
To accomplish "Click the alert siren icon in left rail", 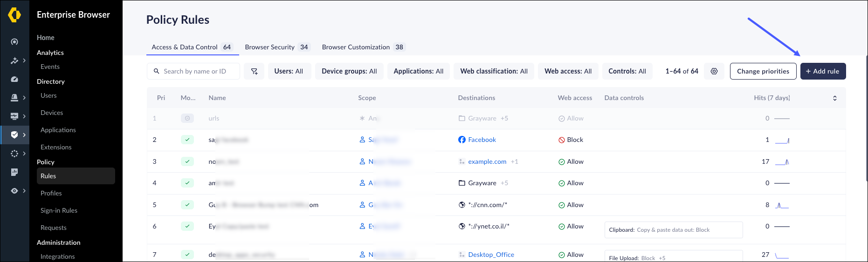I will click(x=14, y=98).
